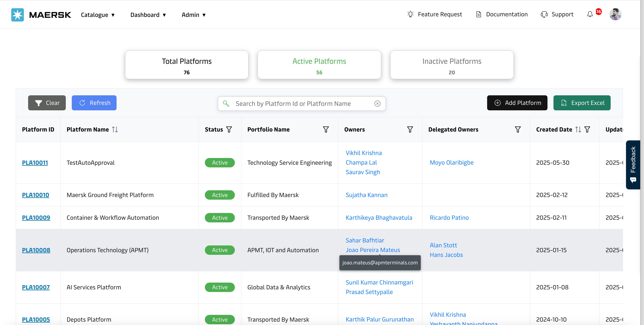This screenshot has width=644, height=325.
Task: Open the Status column filter
Action: coord(229,129)
